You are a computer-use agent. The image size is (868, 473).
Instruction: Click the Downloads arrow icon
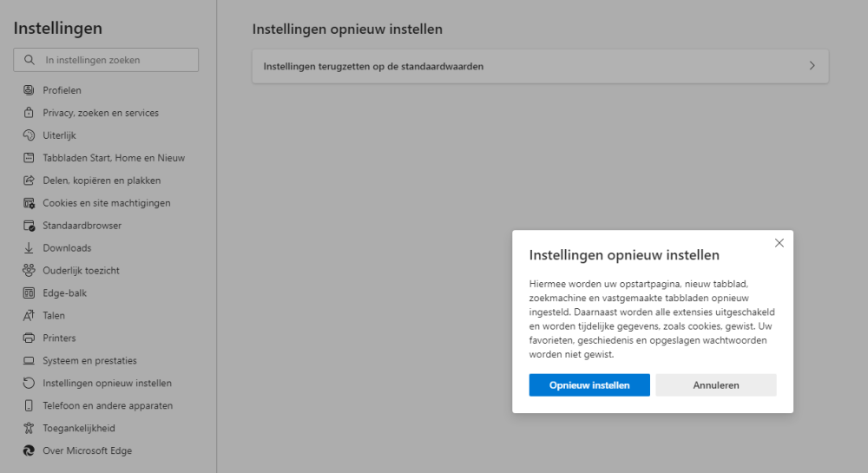[29, 248]
